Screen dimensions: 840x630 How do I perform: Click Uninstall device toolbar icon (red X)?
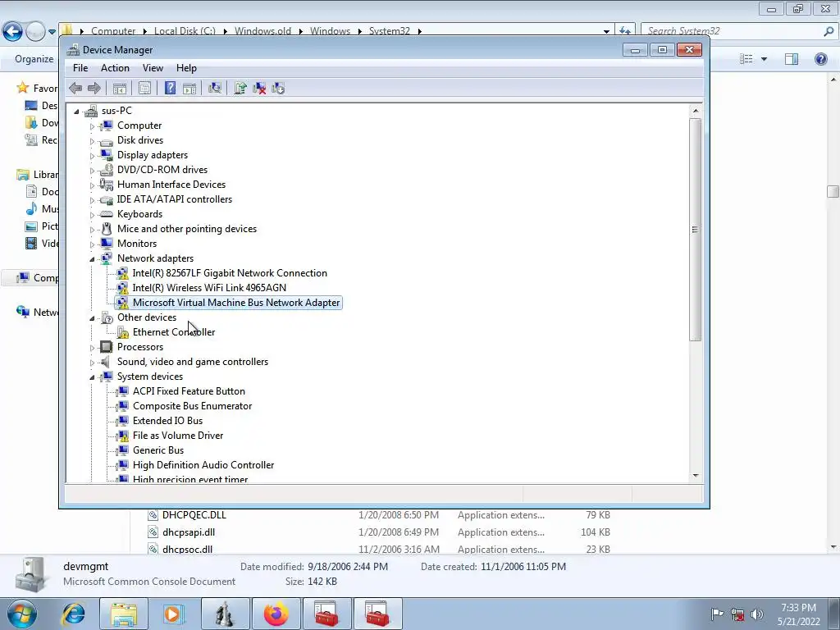[x=259, y=88]
